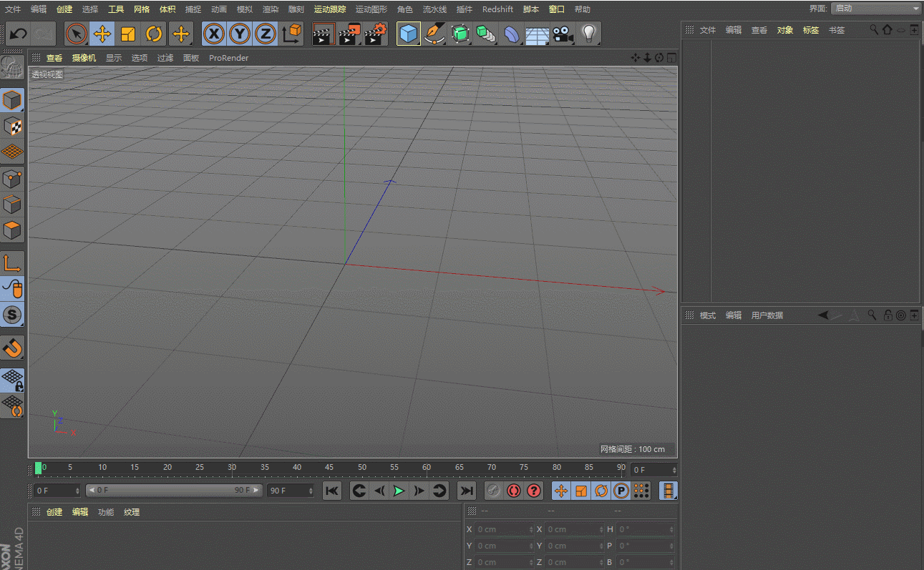The height and width of the screenshot is (570, 924).
Task: Select the Rotate tool in top toolbar
Action: [x=154, y=34]
